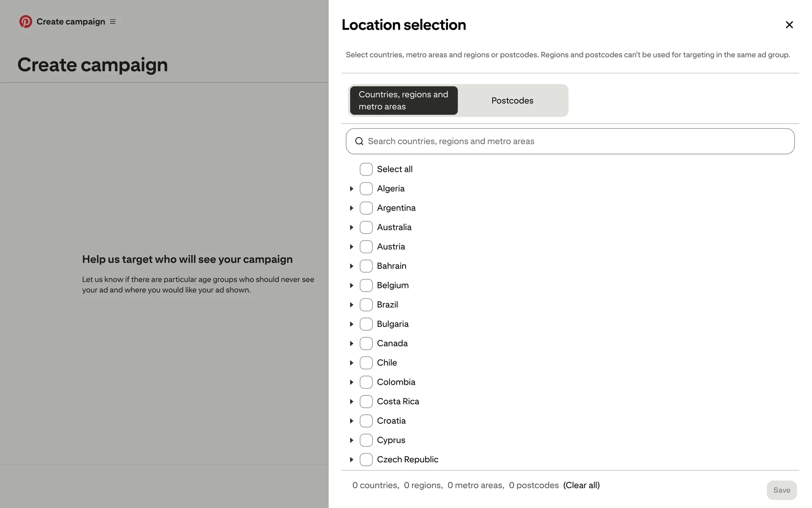Expand the Belgium tree arrow

pyautogui.click(x=351, y=286)
